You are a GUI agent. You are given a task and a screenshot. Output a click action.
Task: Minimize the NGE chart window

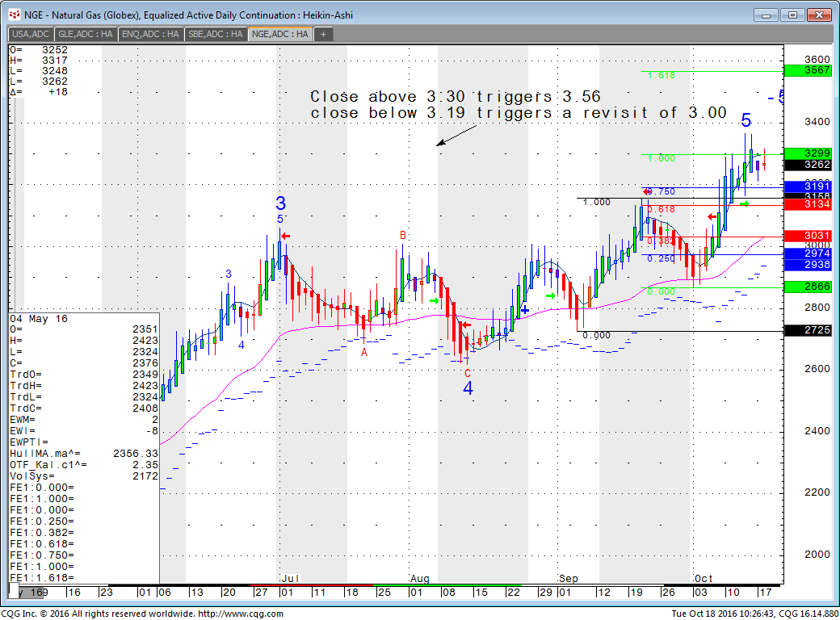coord(766,15)
